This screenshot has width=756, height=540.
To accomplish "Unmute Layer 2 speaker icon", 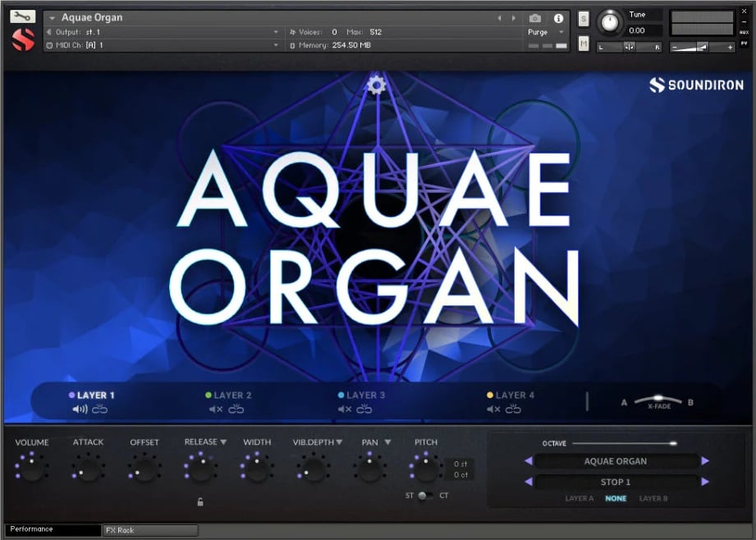I will click(216, 410).
